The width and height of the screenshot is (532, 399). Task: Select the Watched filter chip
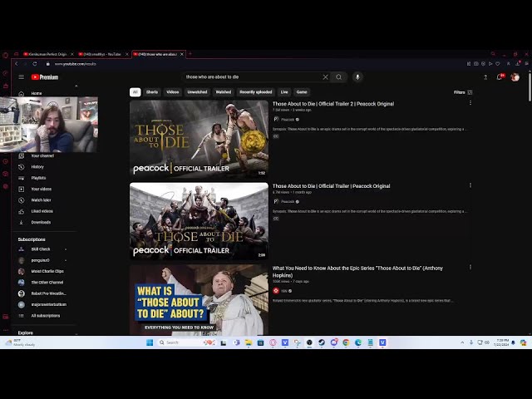(x=224, y=92)
